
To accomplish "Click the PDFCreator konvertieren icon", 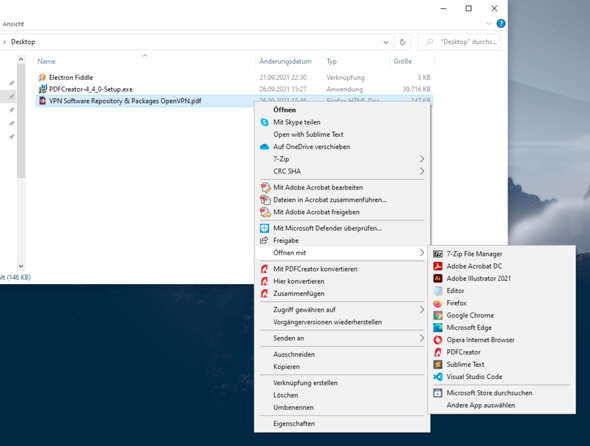I will tap(265, 269).
